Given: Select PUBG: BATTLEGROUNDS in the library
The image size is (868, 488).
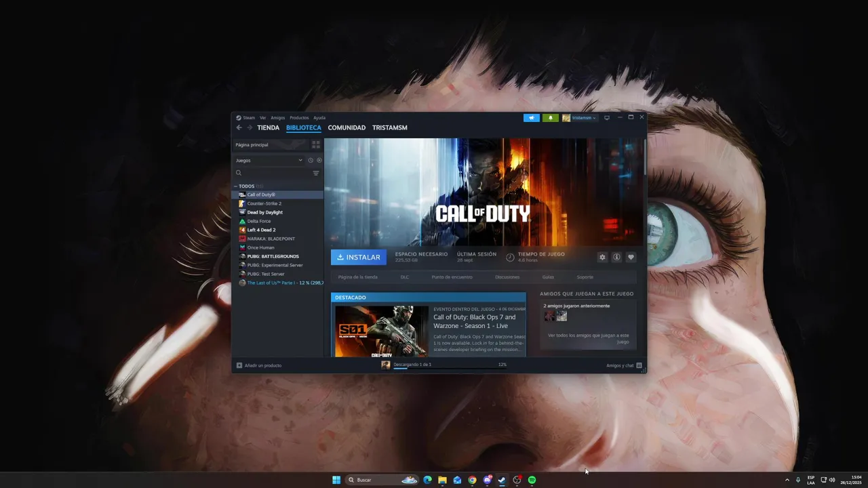Looking at the screenshot, I should (x=273, y=256).
